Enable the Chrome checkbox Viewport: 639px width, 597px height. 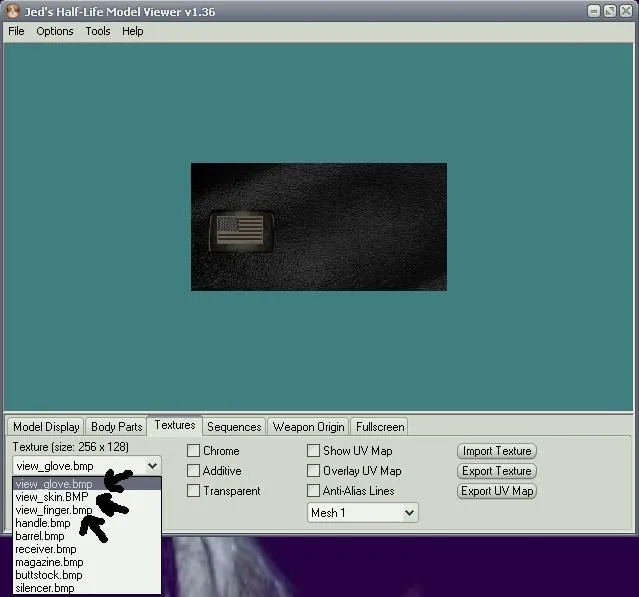194,451
